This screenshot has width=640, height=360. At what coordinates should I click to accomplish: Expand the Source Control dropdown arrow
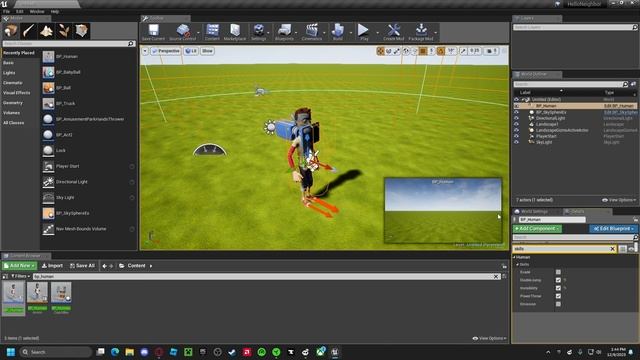[x=199, y=33]
